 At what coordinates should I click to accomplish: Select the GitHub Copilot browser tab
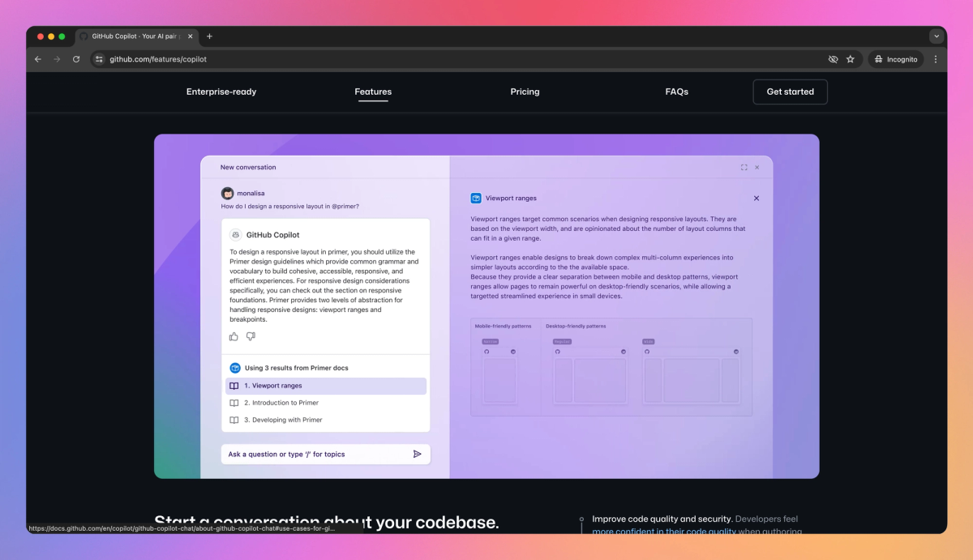(136, 36)
